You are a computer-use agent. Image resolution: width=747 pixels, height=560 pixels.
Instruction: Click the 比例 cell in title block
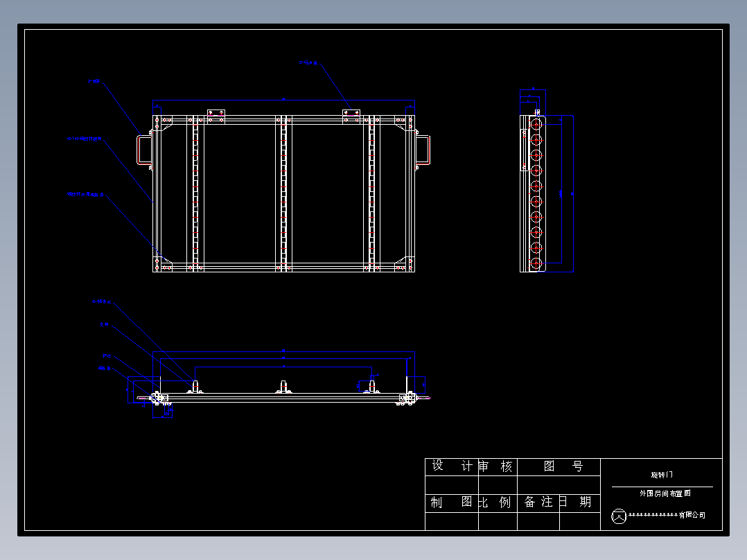click(x=498, y=502)
